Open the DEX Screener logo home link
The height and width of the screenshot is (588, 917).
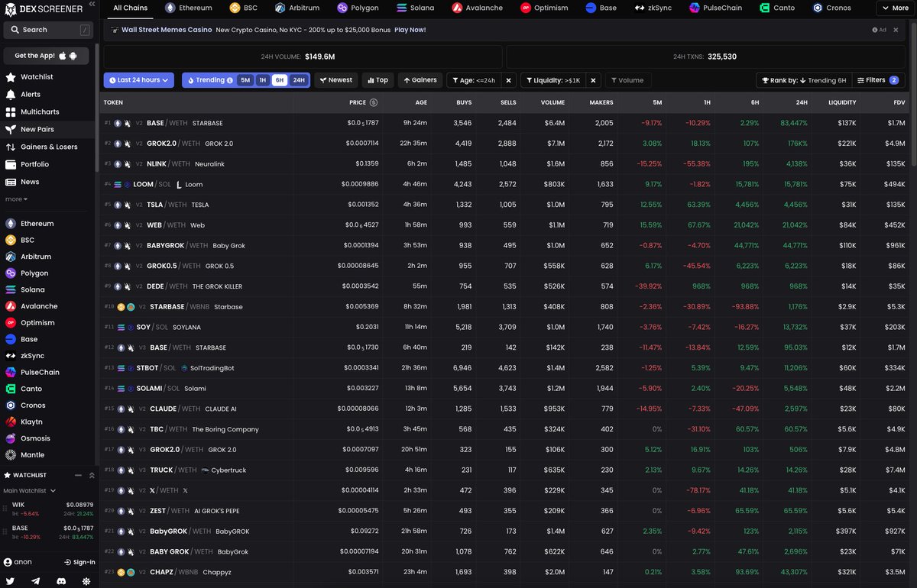[42, 9]
